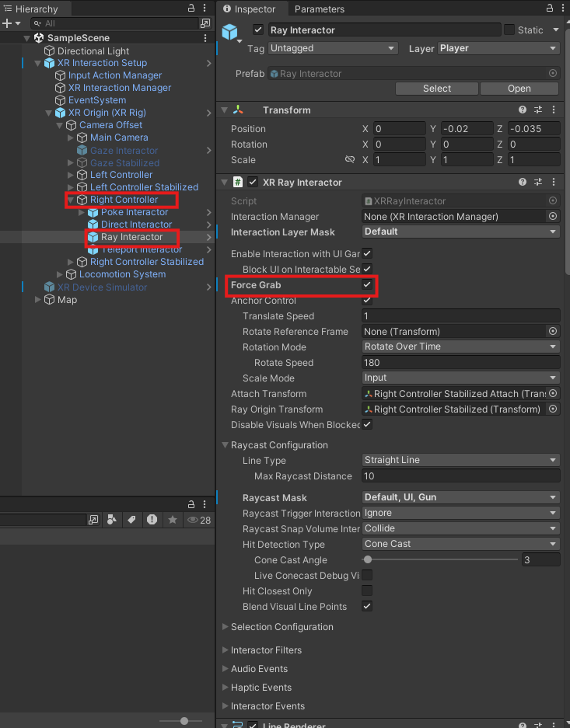
Task: Enable Hit Closest Only checkbox
Action: click(367, 590)
